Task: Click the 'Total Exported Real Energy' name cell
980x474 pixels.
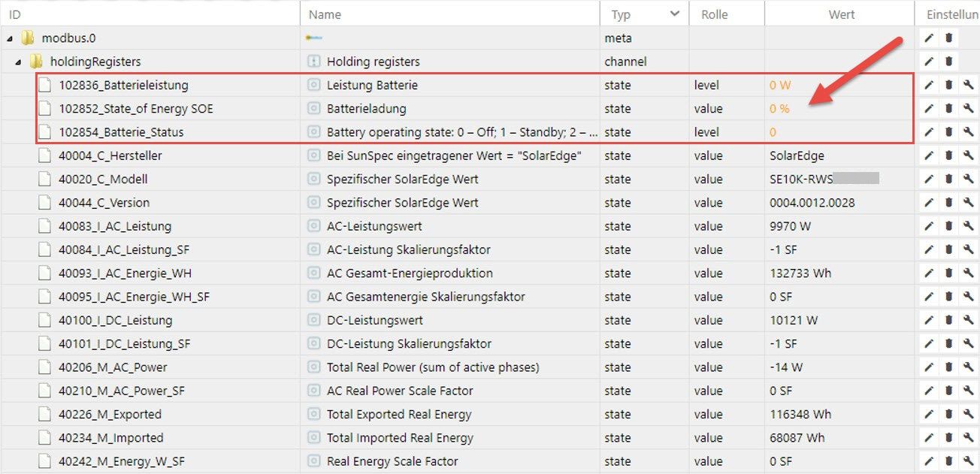Action: [x=399, y=415]
